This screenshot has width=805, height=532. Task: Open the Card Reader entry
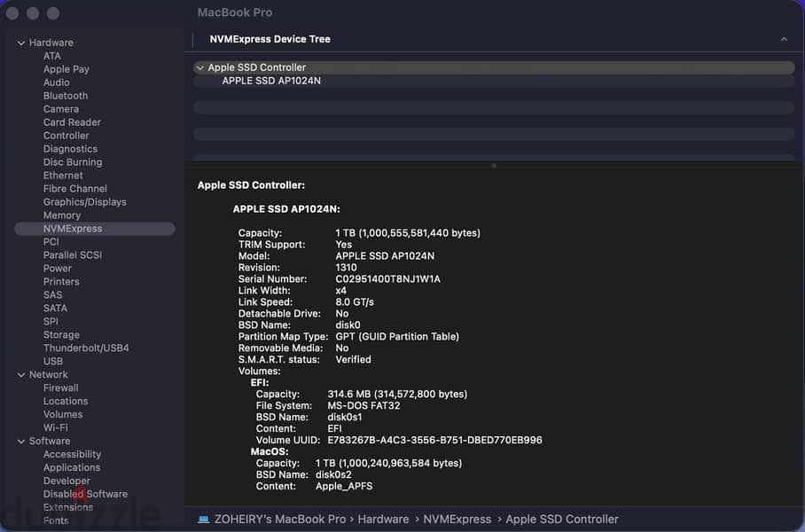(72, 122)
